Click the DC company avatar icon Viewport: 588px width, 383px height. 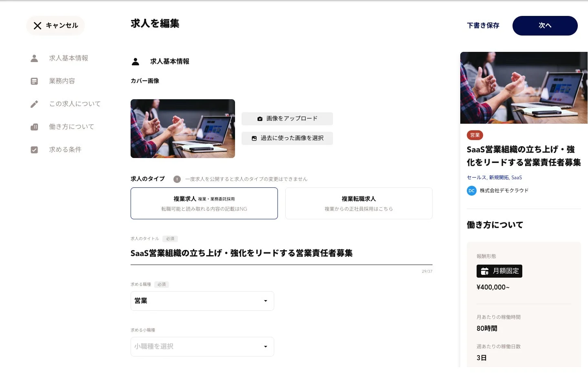471,191
